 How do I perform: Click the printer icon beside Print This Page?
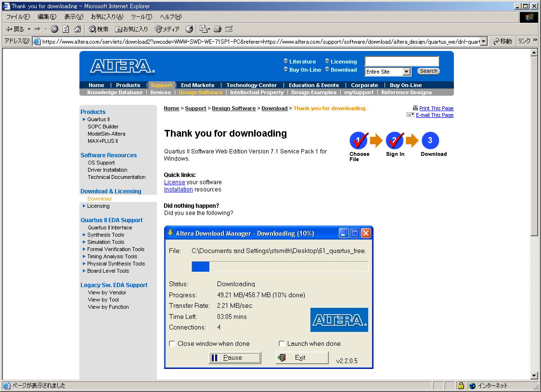click(x=415, y=108)
